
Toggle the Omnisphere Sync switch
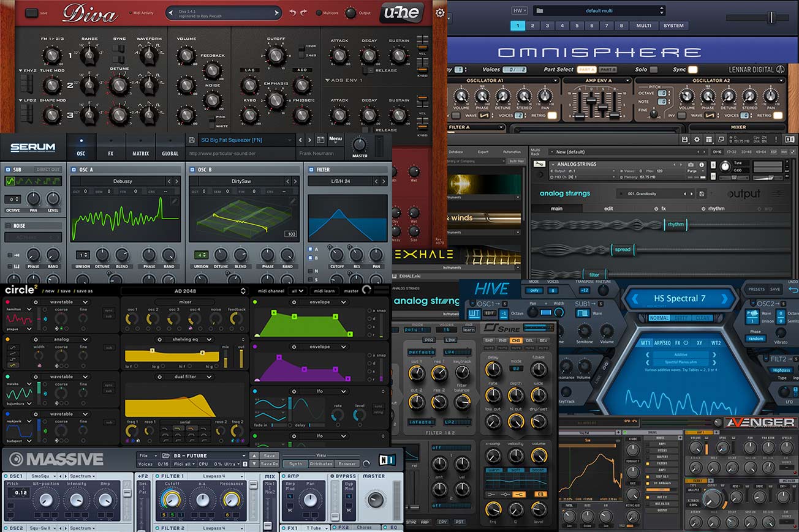pyautogui.click(x=693, y=70)
